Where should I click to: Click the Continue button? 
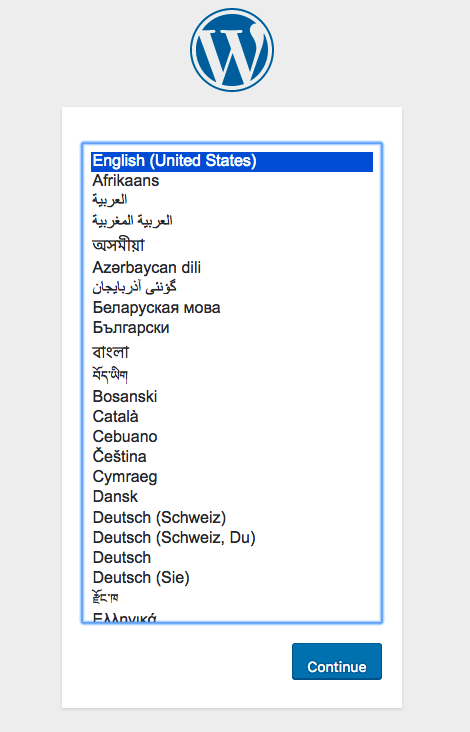click(x=337, y=662)
